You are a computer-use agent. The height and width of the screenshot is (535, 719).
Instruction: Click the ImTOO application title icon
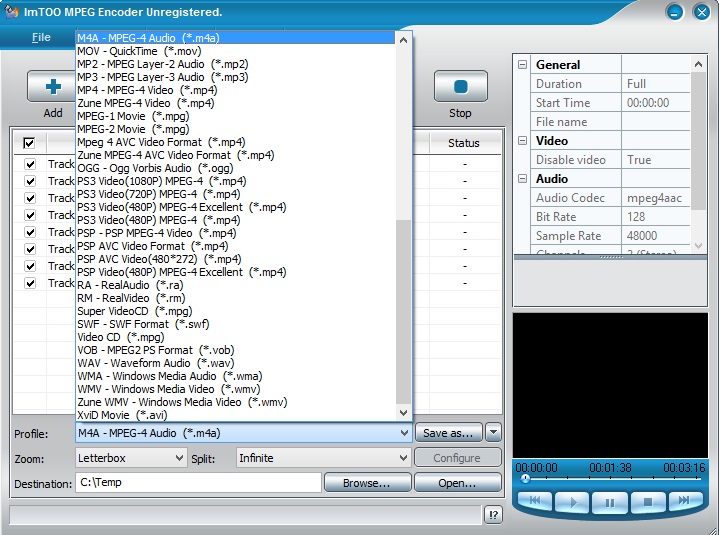click(x=11, y=11)
